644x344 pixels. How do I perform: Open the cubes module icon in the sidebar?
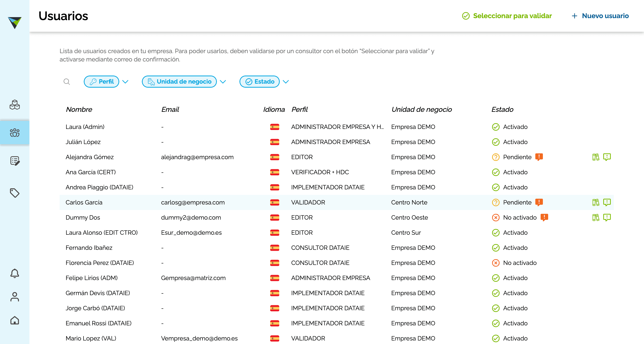click(x=15, y=105)
